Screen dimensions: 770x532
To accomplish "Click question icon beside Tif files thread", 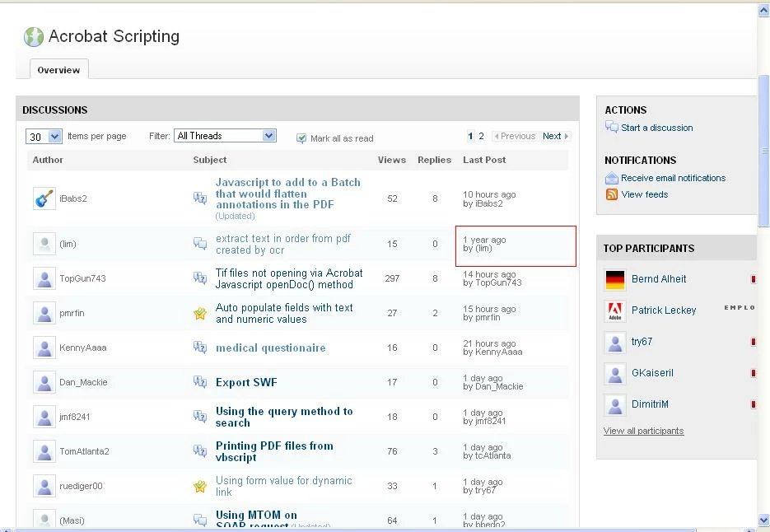I will [x=200, y=278].
